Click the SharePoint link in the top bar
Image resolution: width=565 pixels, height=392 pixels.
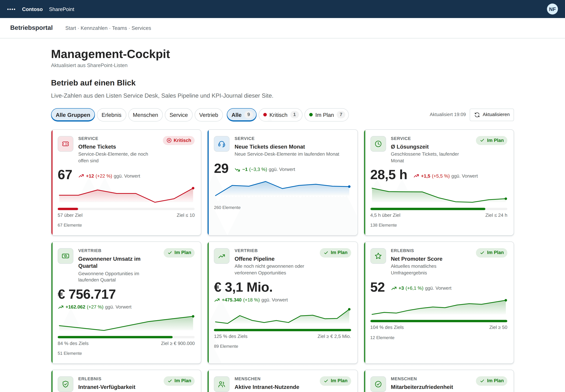click(x=61, y=9)
